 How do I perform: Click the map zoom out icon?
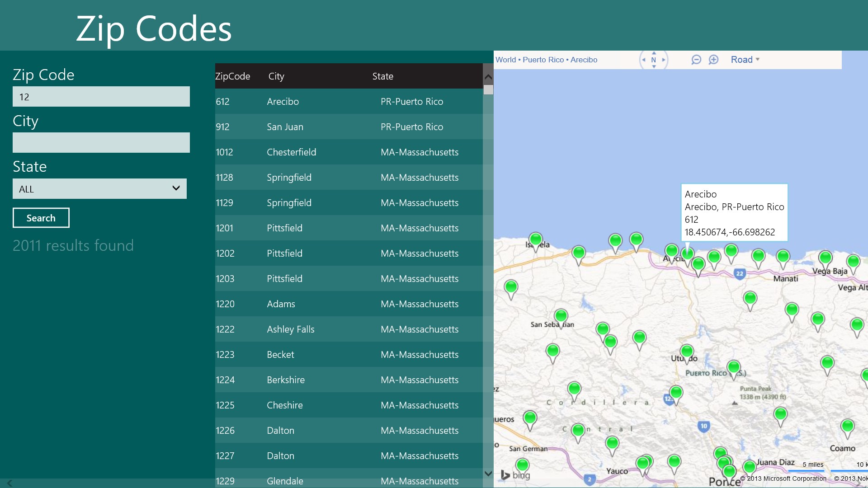click(x=696, y=60)
